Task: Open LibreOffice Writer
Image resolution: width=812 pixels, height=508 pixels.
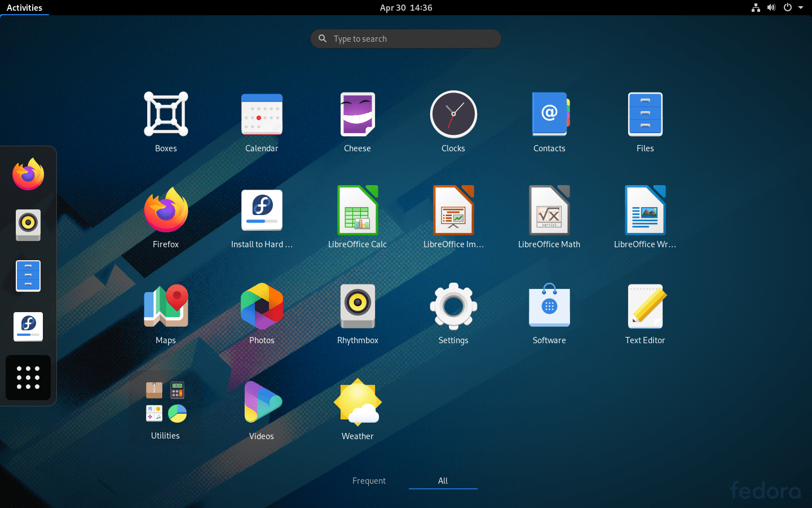Action: pos(645,211)
